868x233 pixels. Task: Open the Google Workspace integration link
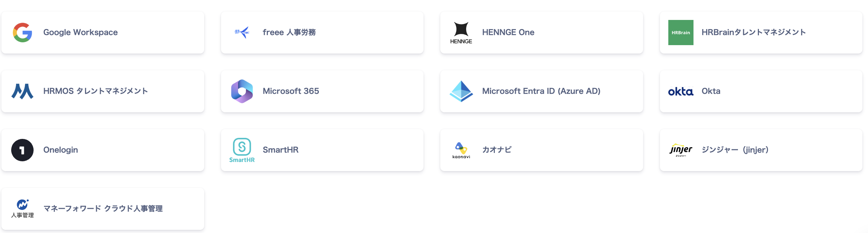coord(80,33)
